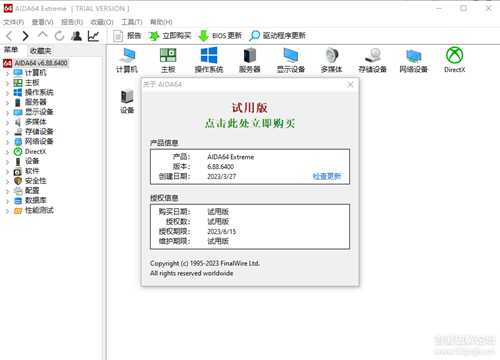Switch to the 菜单 sidebar tab
500x360 pixels.
[x=11, y=50]
